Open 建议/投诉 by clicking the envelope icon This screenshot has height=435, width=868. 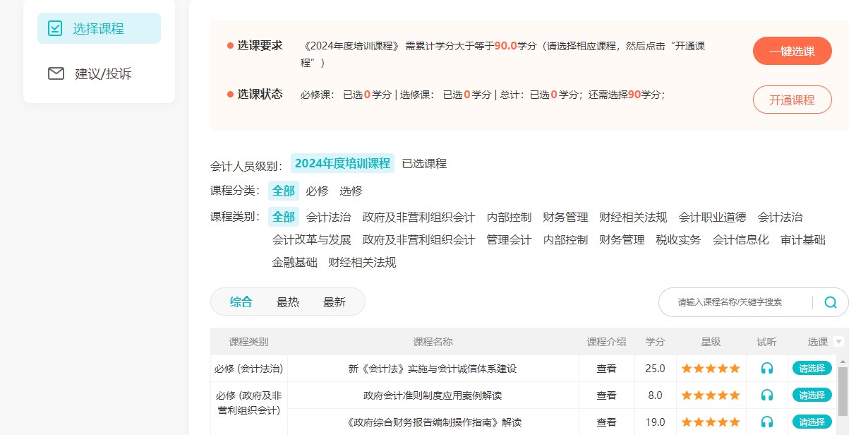pos(56,73)
